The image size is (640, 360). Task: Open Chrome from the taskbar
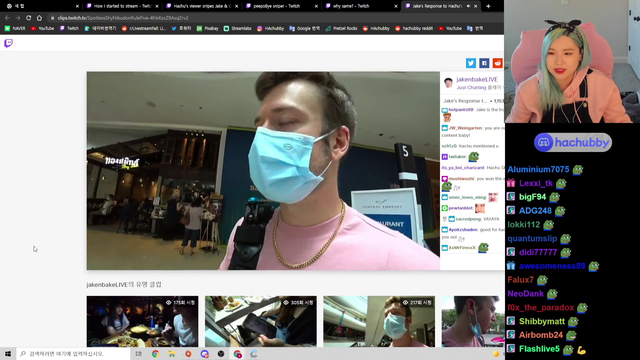point(156,354)
